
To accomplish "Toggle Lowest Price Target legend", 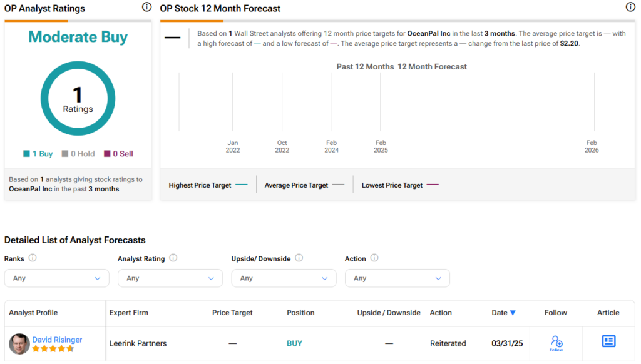I will (x=400, y=185).
